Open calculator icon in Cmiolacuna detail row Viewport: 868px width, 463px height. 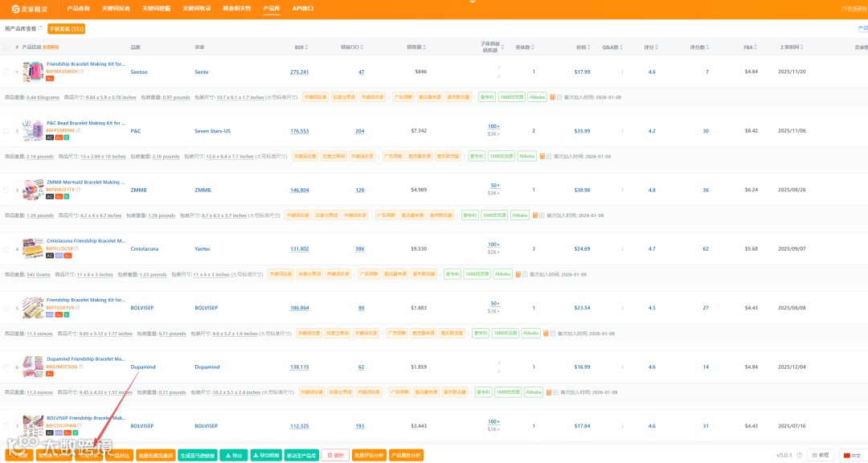(x=518, y=275)
